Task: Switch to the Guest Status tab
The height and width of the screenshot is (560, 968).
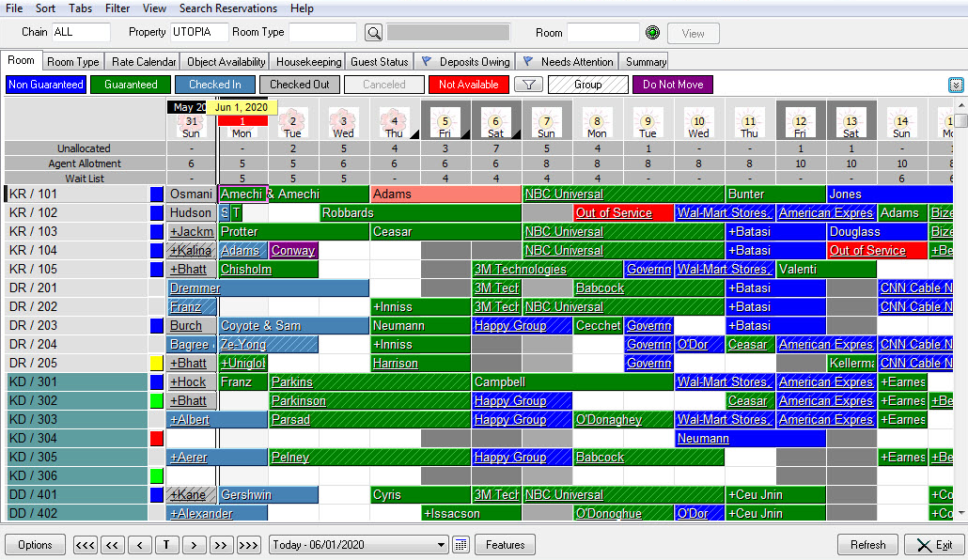Action: click(x=379, y=62)
